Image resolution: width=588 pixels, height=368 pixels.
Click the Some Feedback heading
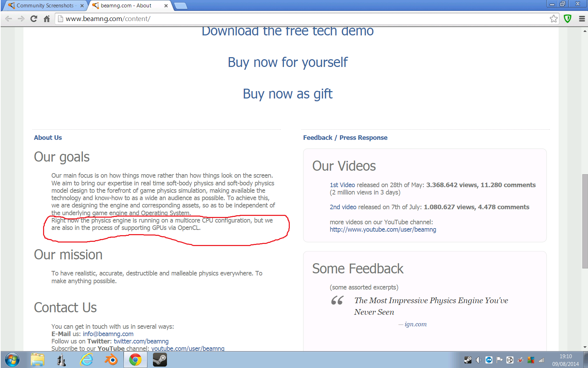358,269
